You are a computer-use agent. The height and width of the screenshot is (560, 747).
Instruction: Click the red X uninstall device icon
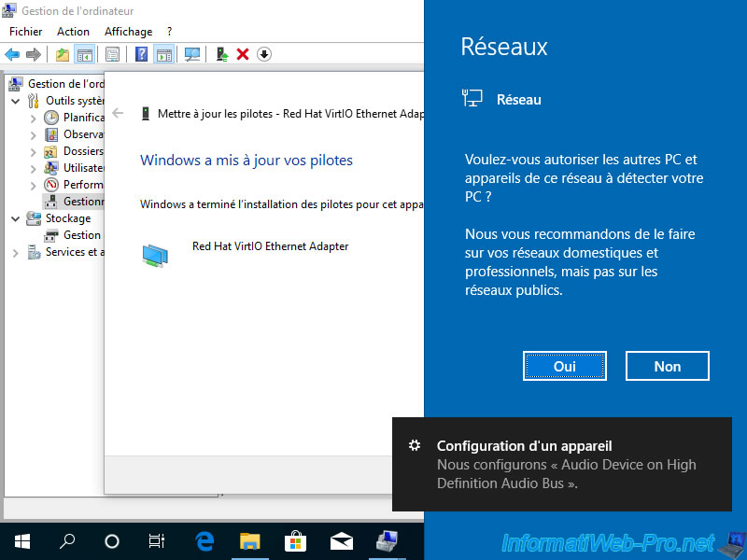coord(243,54)
